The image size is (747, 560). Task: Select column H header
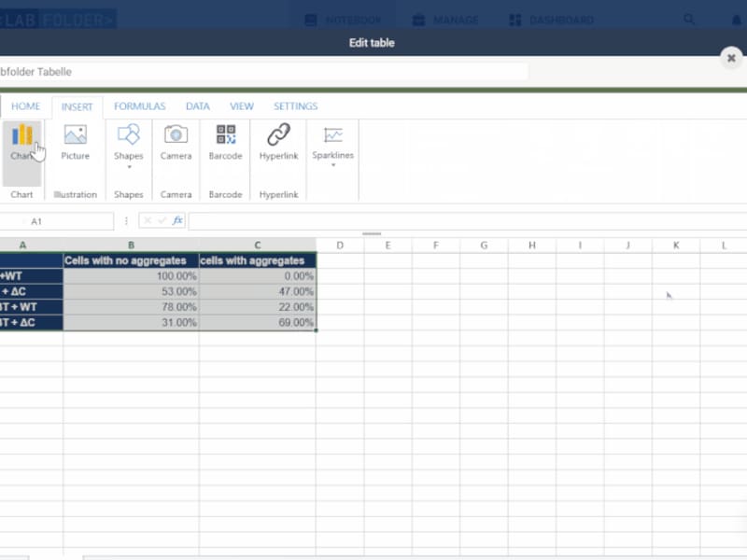coord(532,245)
